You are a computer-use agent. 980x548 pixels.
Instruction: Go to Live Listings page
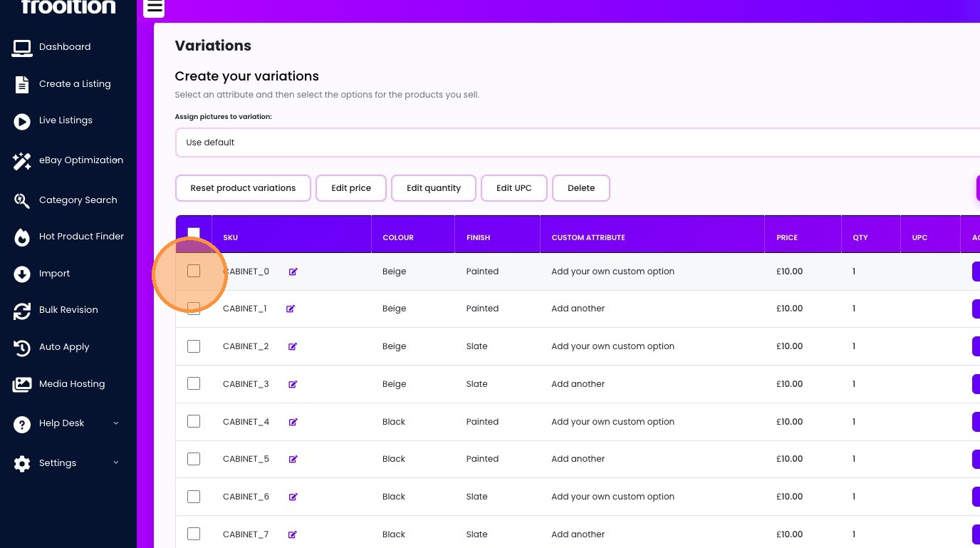[x=66, y=120]
